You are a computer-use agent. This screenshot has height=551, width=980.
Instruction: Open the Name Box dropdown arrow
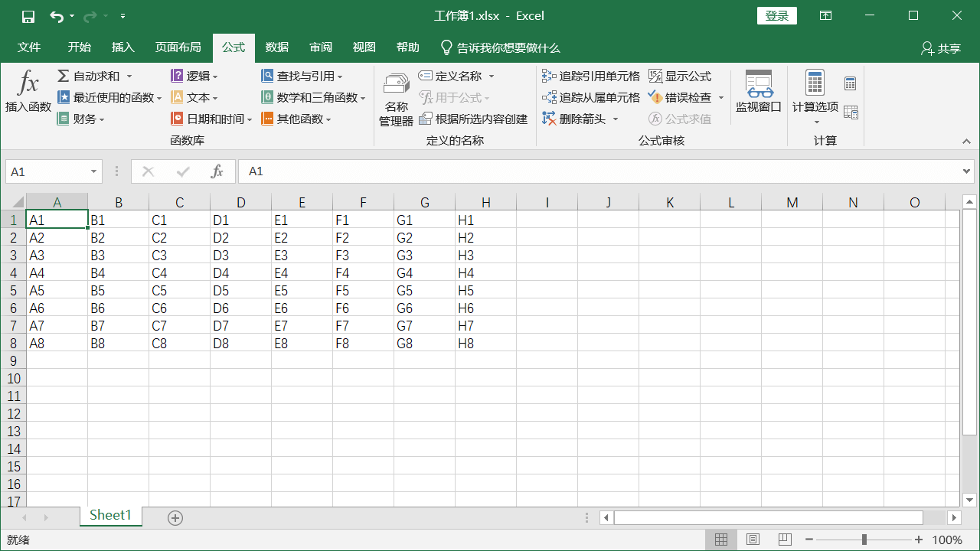tap(94, 172)
